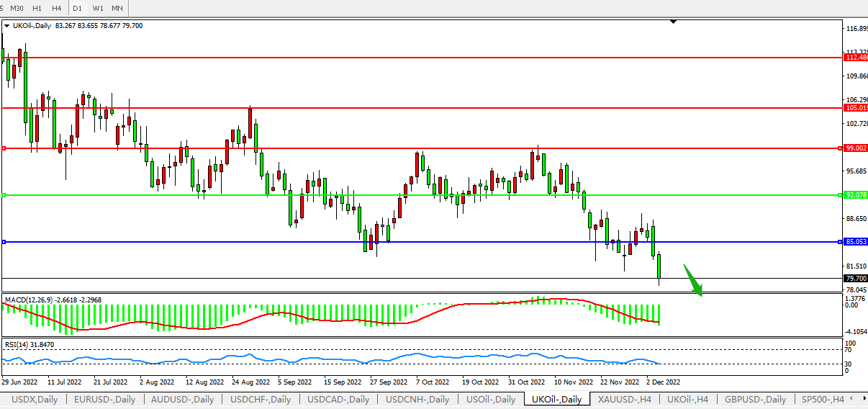Click the 79.700 current price label

(854, 278)
